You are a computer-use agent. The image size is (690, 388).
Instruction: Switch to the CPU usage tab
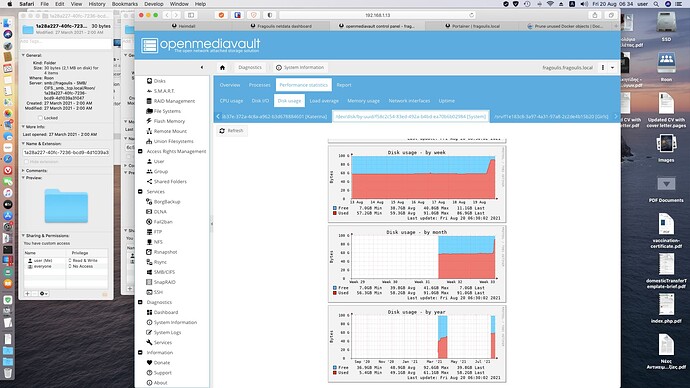(x=231, y=101)
